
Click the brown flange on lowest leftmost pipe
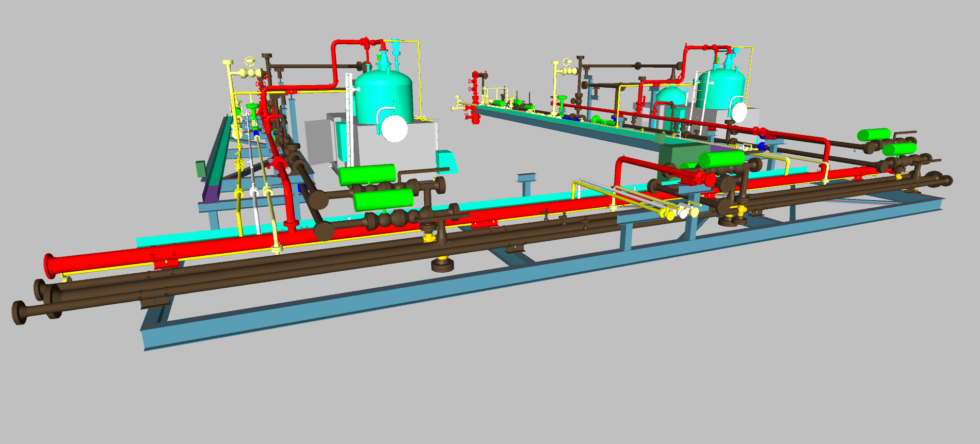tap(19, 313)
